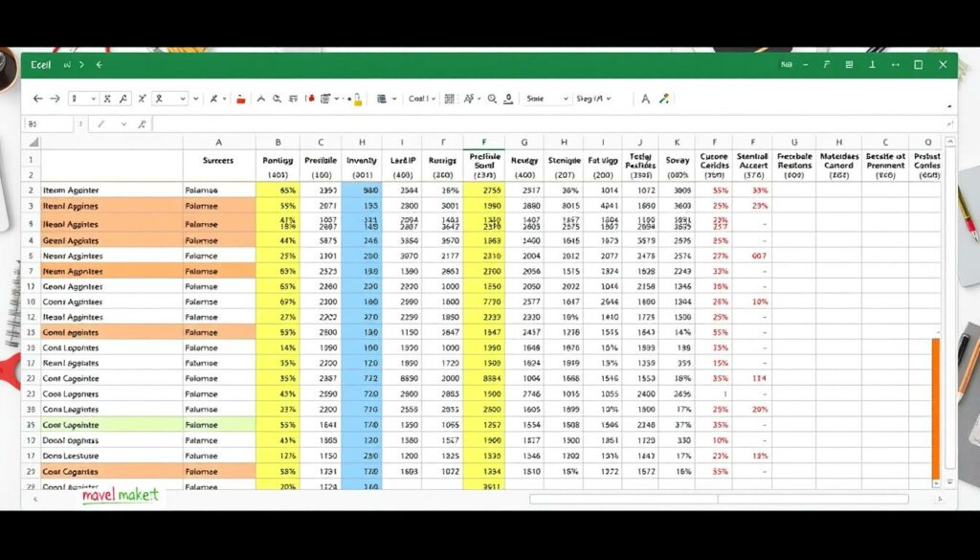Select the yellow cell with 8884
Viewport: 980px width, 560px height.
tap(483, 379)
